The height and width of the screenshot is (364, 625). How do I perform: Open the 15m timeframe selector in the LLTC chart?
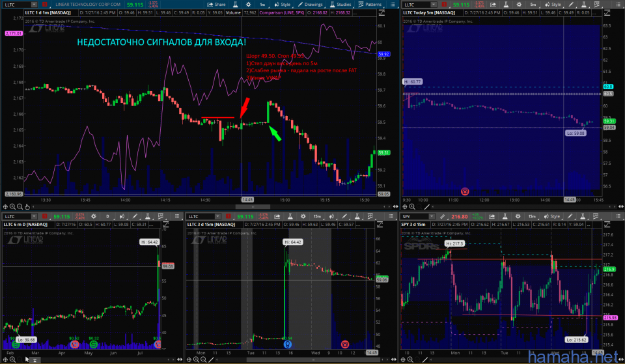[317, 216]
